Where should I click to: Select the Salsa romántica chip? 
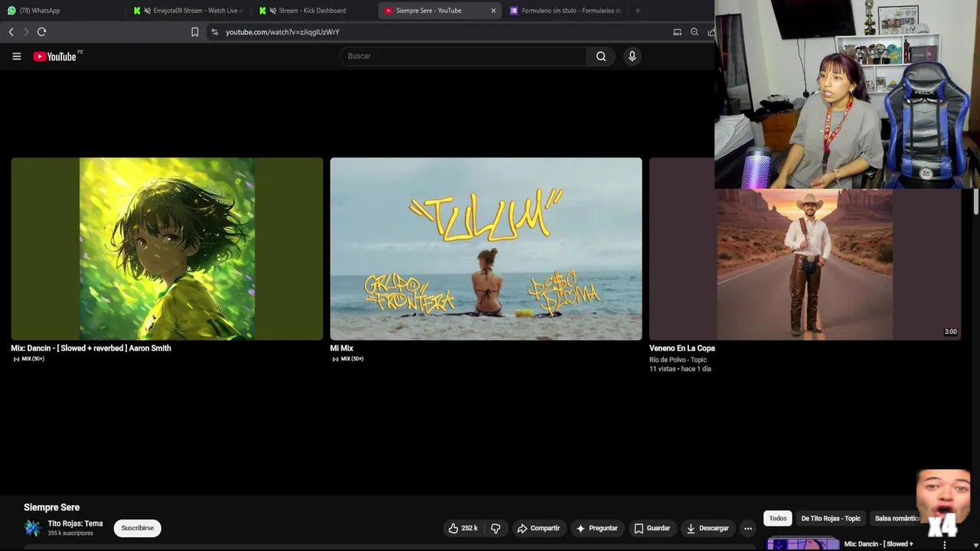click(x=897, y=518)
